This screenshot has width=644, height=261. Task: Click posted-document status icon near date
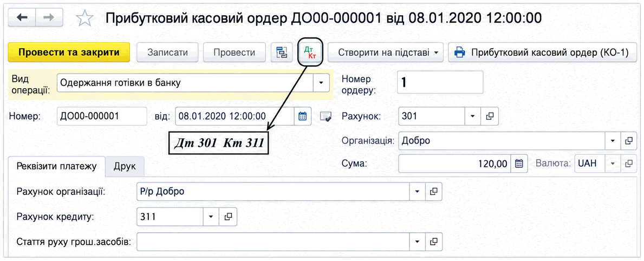tap(326, 116)
